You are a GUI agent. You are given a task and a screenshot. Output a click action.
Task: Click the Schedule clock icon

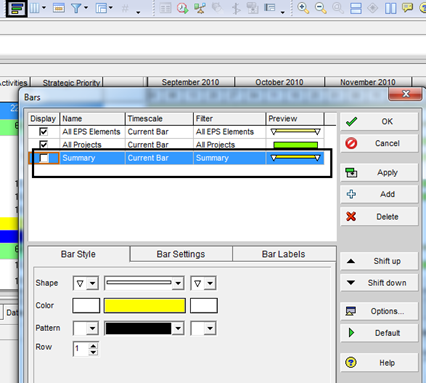pos(182,8)
